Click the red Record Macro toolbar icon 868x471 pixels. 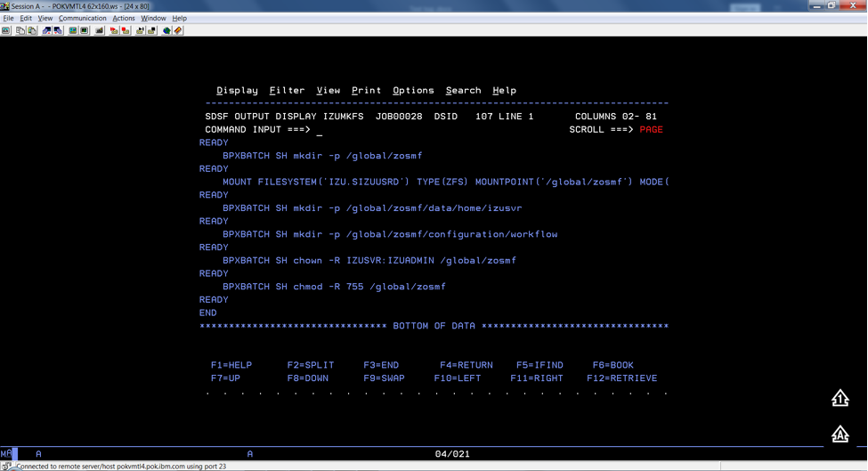point(113,30)
